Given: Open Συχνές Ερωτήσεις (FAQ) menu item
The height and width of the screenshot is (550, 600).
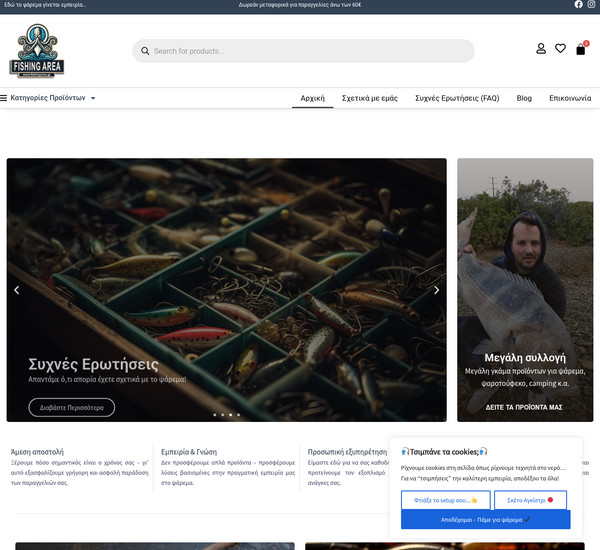Looking at the screenshot, I should [457, 98].
